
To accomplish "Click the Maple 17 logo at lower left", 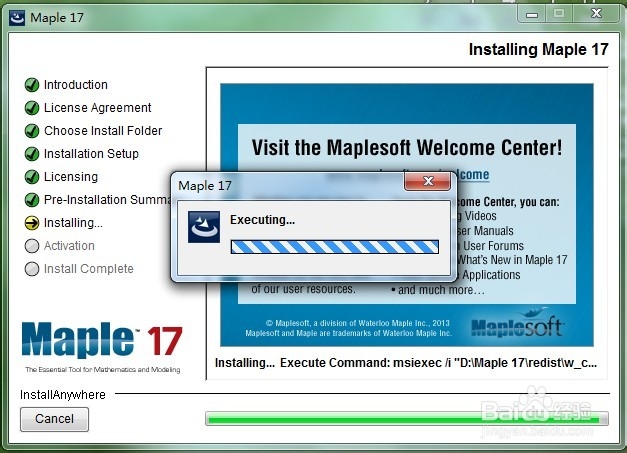I will click(102, 340).
